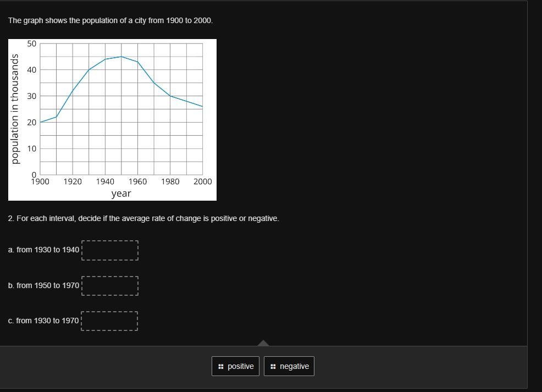Select the "negative" answer chip
The image size is (542, 392).
coord(289,366)
